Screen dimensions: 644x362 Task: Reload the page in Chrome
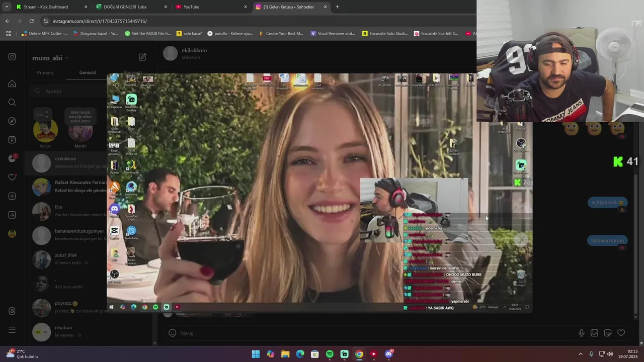pos(31,21)
